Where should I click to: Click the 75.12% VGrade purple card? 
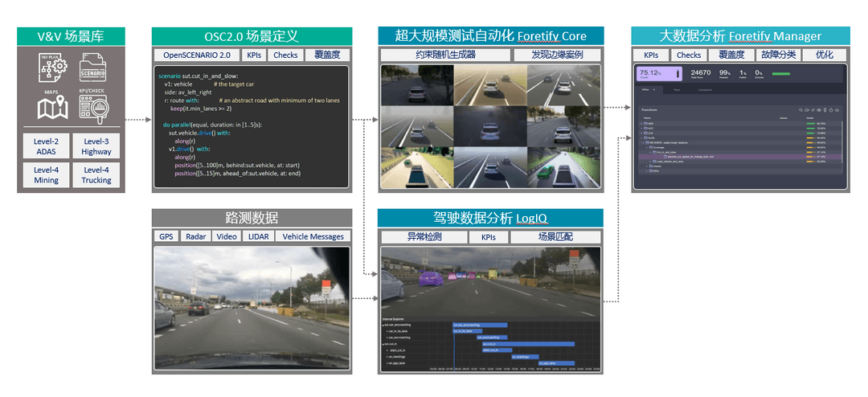(659, 74)
